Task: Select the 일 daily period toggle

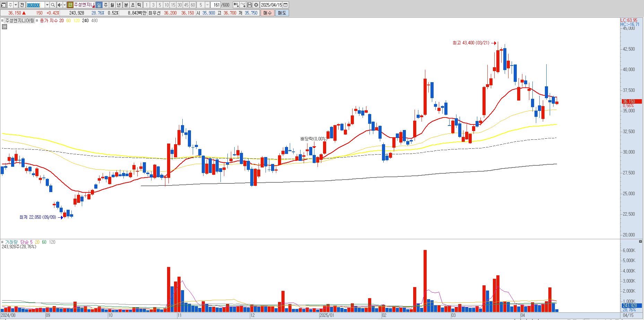Action: [99, 5]
